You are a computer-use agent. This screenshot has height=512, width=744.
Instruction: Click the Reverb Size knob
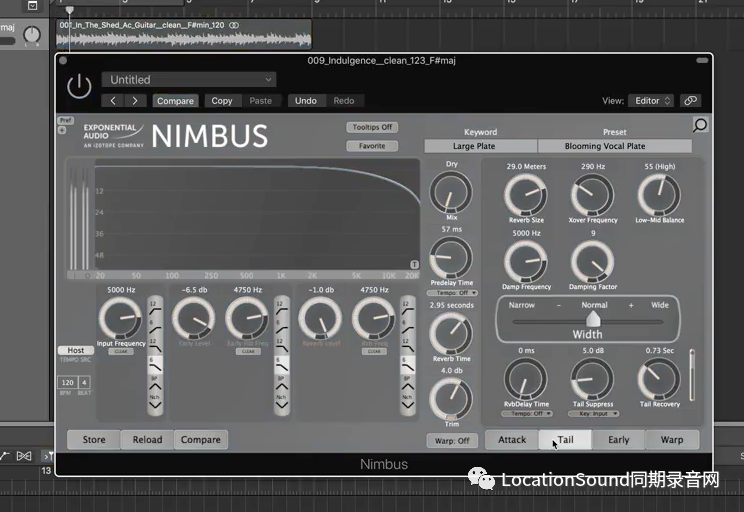[x=526, y=195]
